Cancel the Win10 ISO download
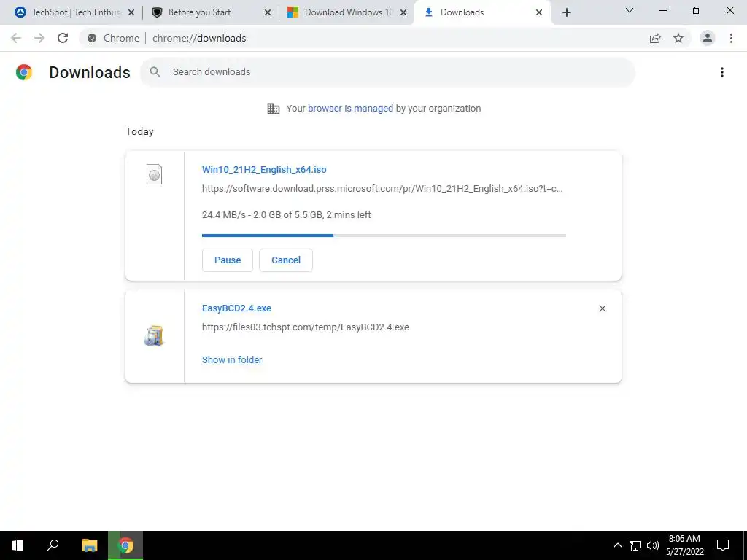Screen dimensions: 747x560 coord(286,260)
